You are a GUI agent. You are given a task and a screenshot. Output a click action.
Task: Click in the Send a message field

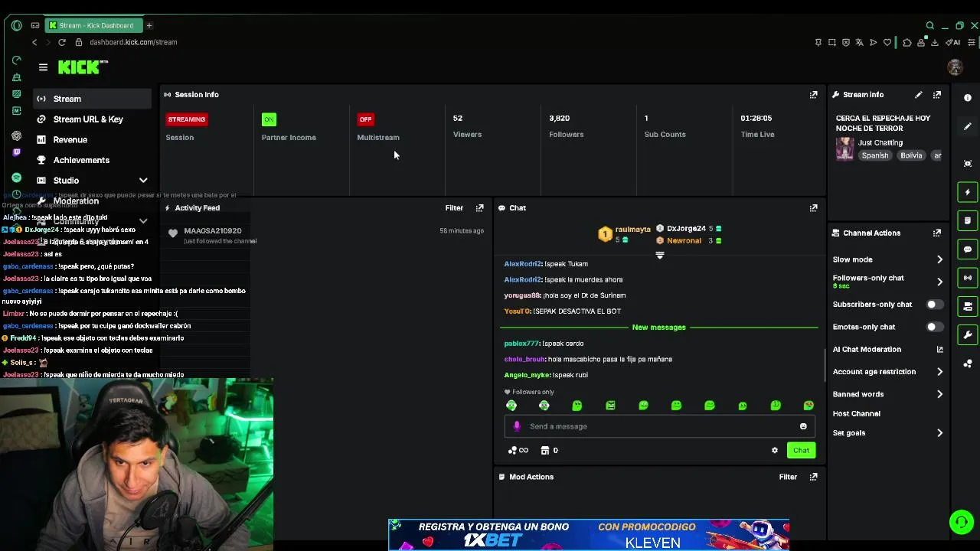660,426
